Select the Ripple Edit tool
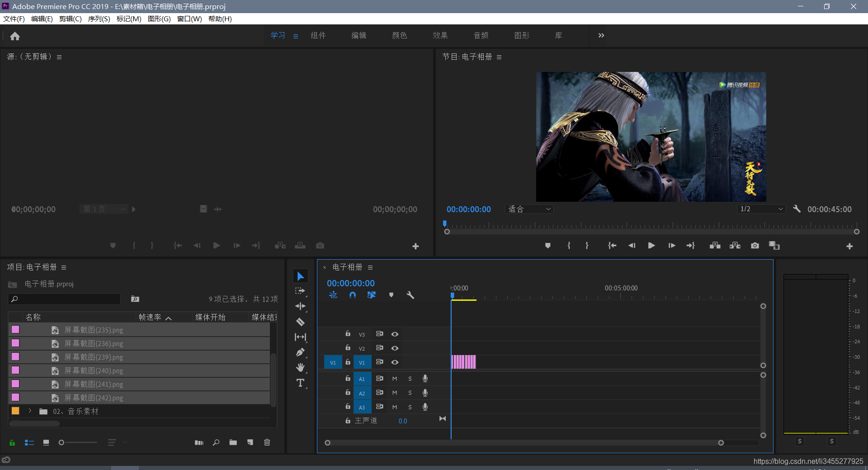The image size is (868, 470). [x=301, y=306]
